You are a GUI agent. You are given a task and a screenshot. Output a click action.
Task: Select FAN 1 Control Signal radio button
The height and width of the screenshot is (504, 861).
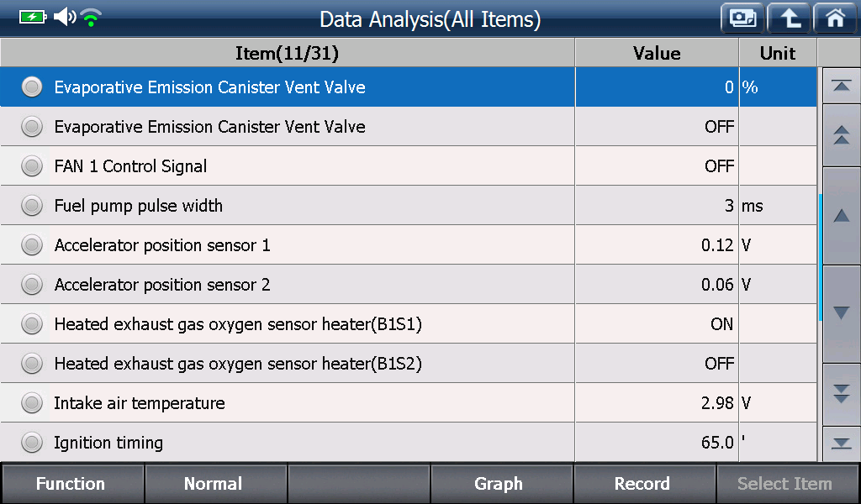(x=32, y=166)
